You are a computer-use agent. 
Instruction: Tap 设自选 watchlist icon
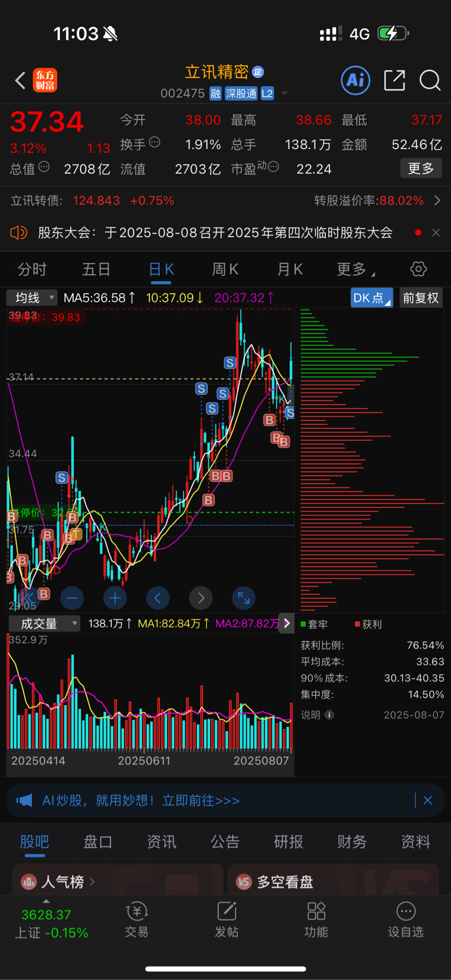[406, 920]
